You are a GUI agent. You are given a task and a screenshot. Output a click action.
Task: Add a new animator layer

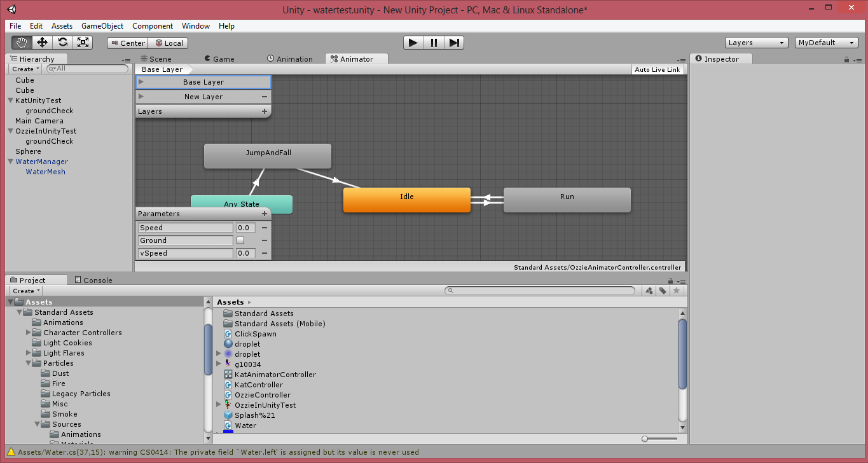click(265, 111)
